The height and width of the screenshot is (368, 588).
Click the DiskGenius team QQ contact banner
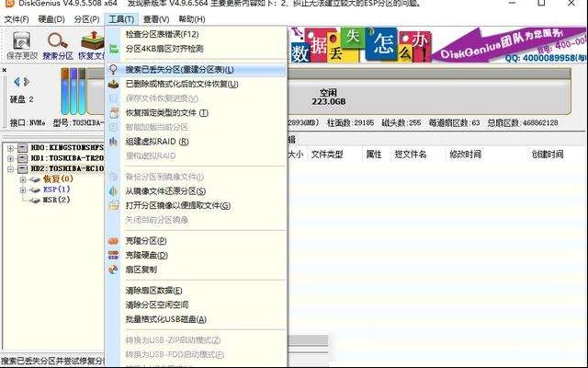click(x=508, y=45)
